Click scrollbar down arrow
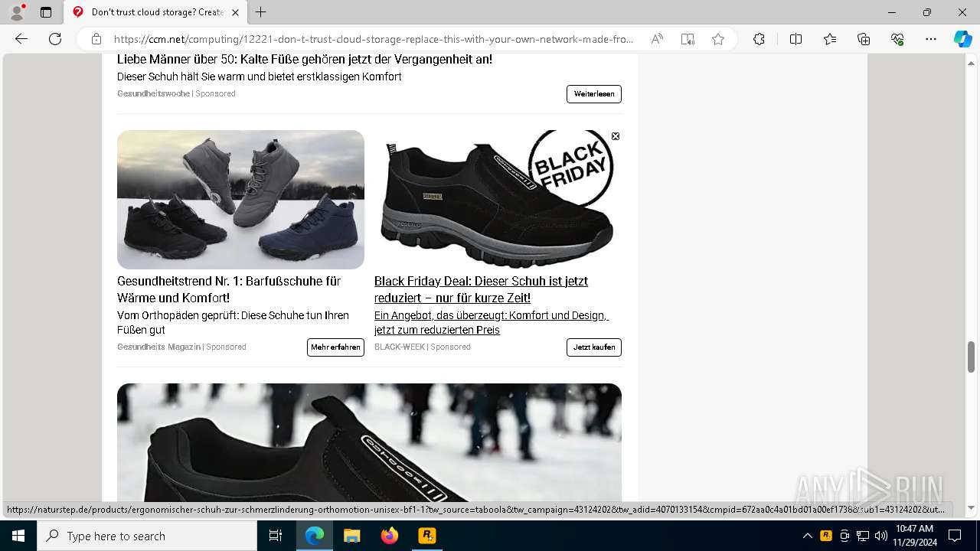Screen dimensions: 980x551 coord(972,507)
